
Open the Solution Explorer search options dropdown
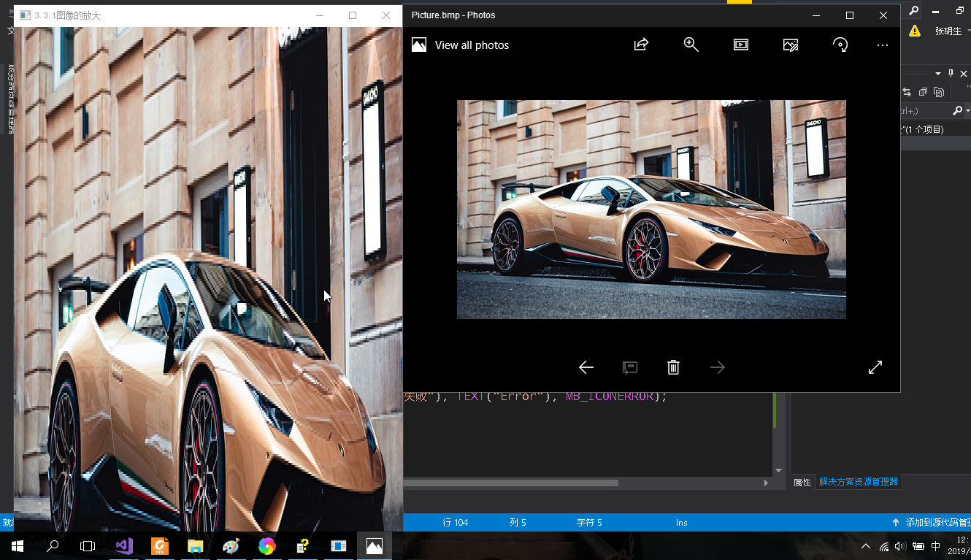(x=967, y=110)
